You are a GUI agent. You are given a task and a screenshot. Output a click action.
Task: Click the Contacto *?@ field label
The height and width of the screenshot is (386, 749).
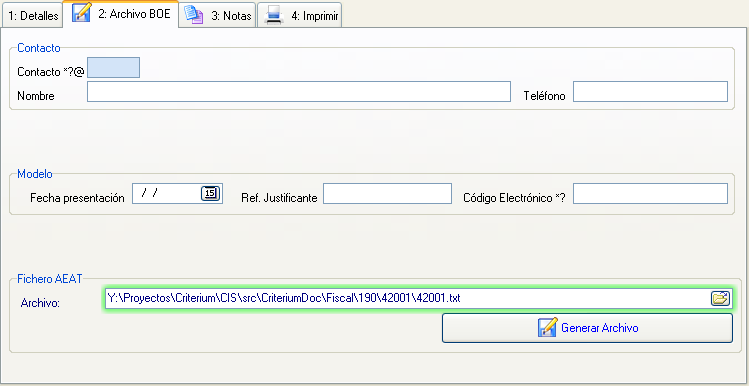(51, 72)
